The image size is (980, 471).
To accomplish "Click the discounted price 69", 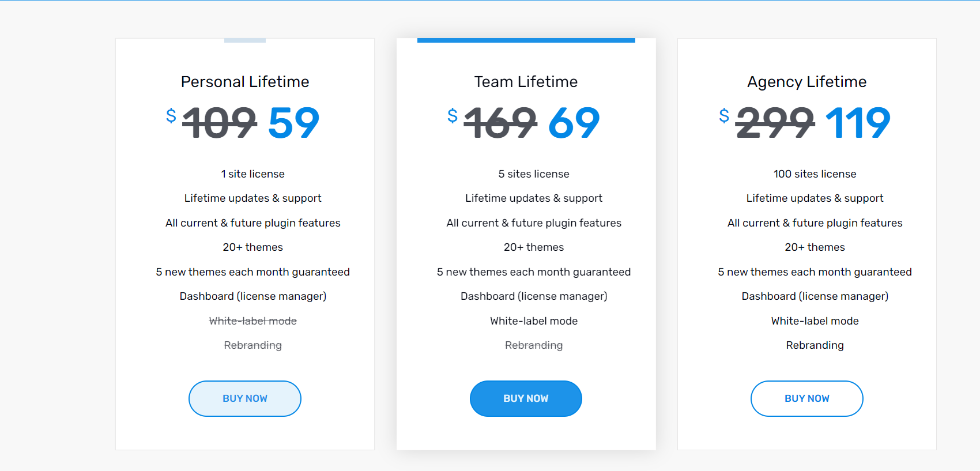I will (574, 123).
